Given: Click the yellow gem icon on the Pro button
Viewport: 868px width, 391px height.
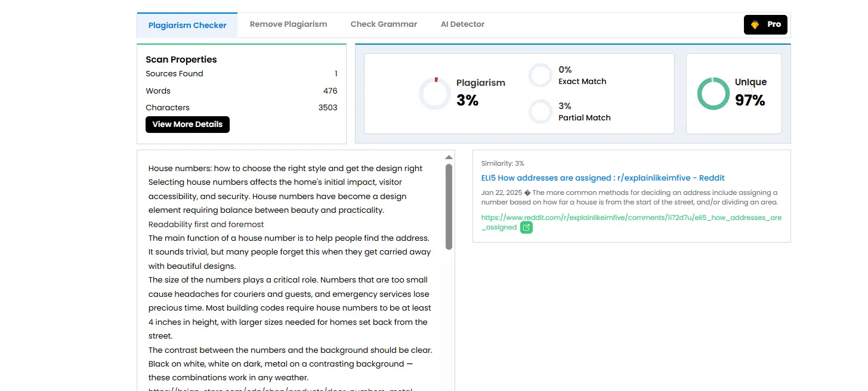Looking at the screenshot, I should coord(753,24).
